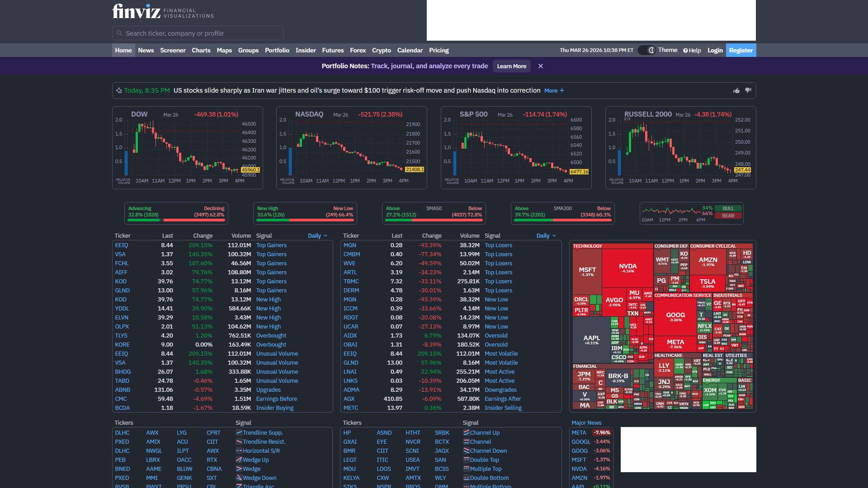Click the Double Bottom signal icon

[x=466, y=478]
